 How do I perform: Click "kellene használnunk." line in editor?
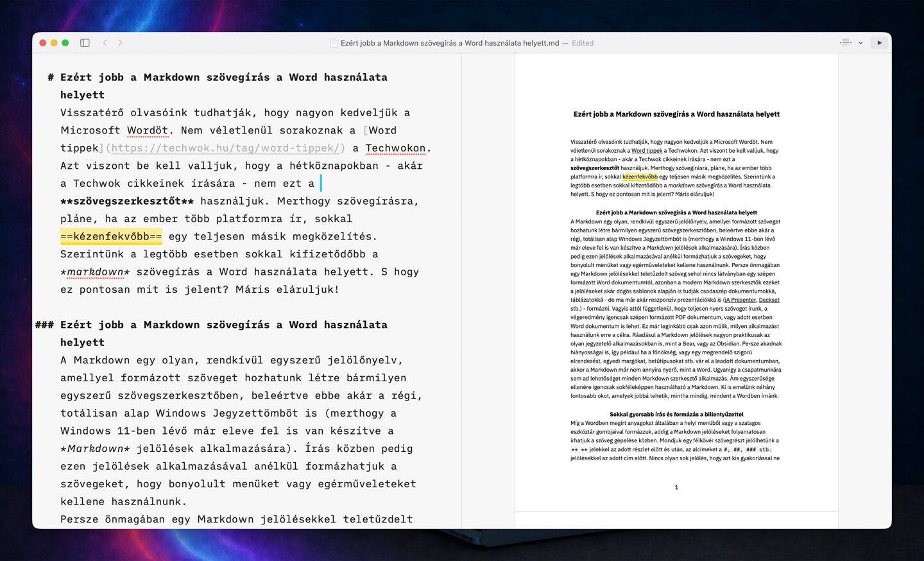point(123,502)
